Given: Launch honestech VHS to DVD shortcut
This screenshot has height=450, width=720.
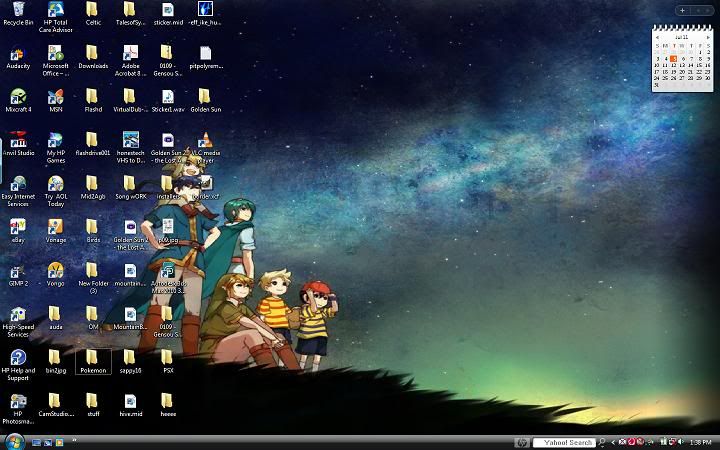Looking at the screenshot, I should [130, 148].
